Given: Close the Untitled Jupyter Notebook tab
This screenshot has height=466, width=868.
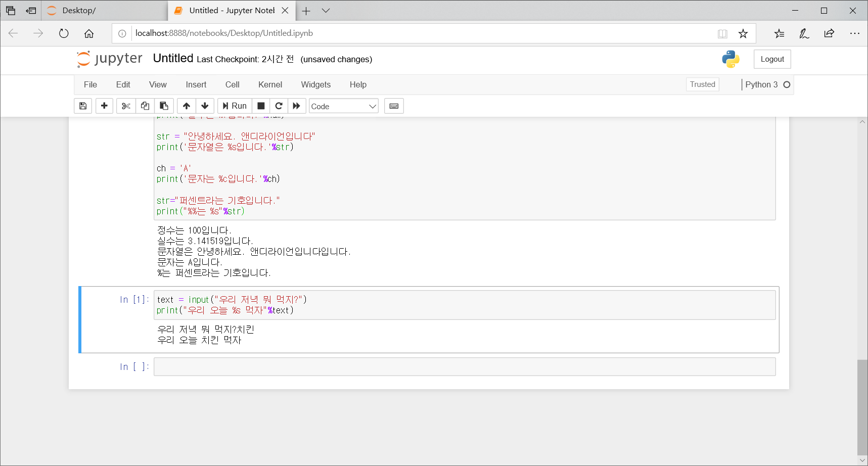Looking at the screenshot, I should (285, 11).
